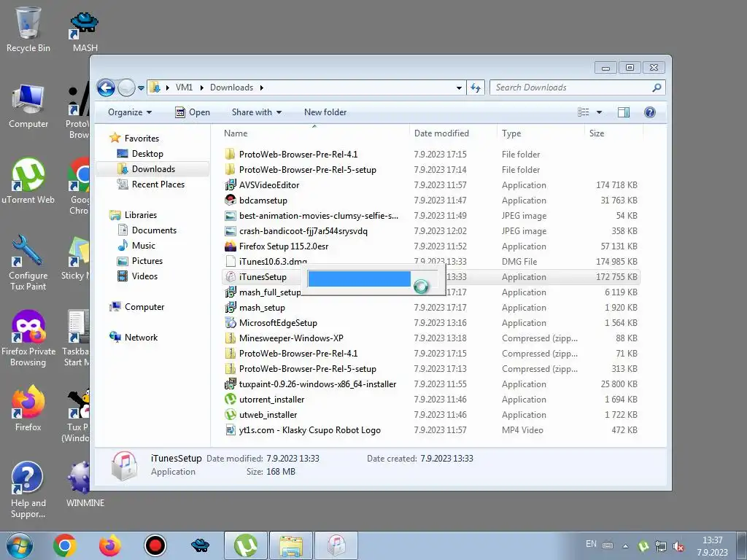The width and height of the screenshot is (747, 560).
Task: Open the Share with dropdown
Action: pyautogui.click(x=256, y=112)
